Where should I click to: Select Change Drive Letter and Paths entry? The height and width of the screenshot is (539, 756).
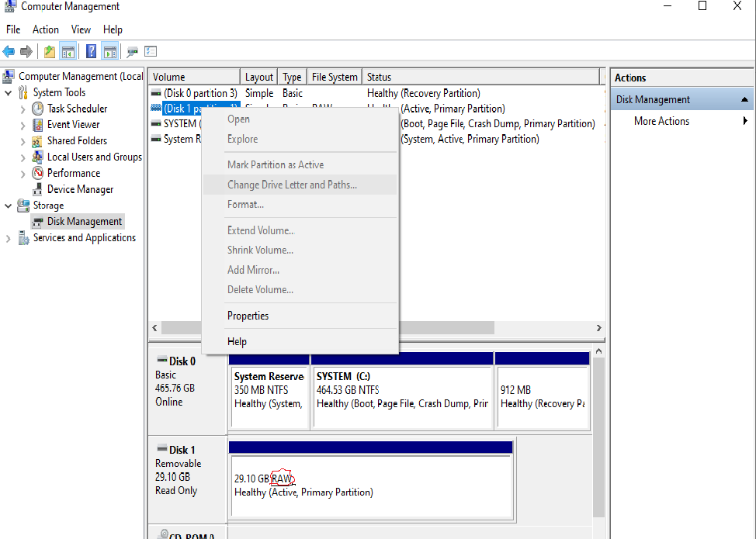click(300, 185)
